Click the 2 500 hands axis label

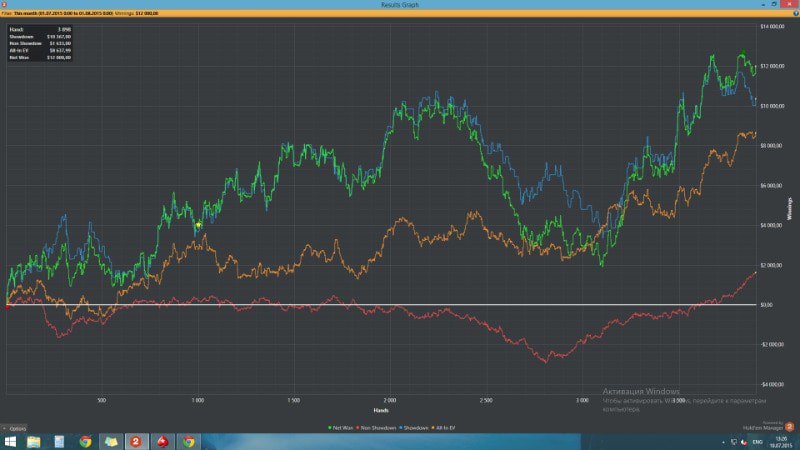[486, 401]
